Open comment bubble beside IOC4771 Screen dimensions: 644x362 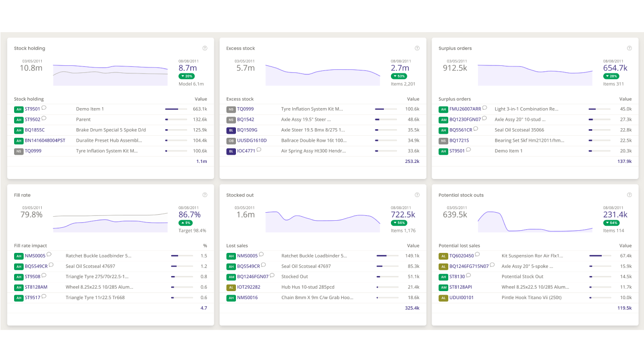point(259,150)
